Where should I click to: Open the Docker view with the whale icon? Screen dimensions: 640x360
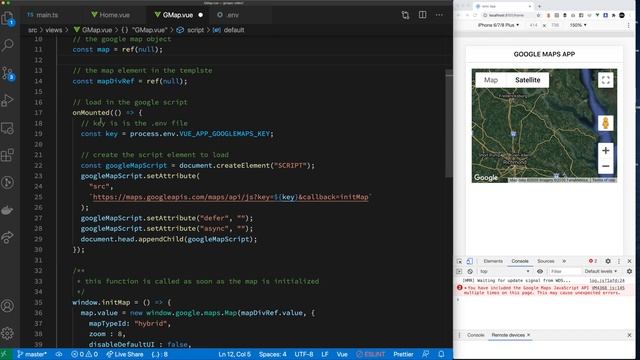[8, 210]
